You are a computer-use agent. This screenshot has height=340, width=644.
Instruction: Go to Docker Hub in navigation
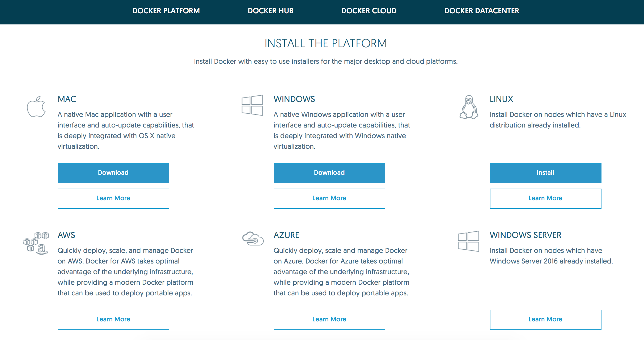point(270,11)
